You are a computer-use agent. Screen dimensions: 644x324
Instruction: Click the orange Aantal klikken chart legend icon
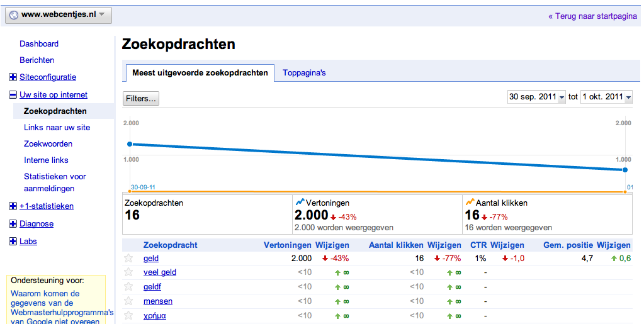coord(470,202)
